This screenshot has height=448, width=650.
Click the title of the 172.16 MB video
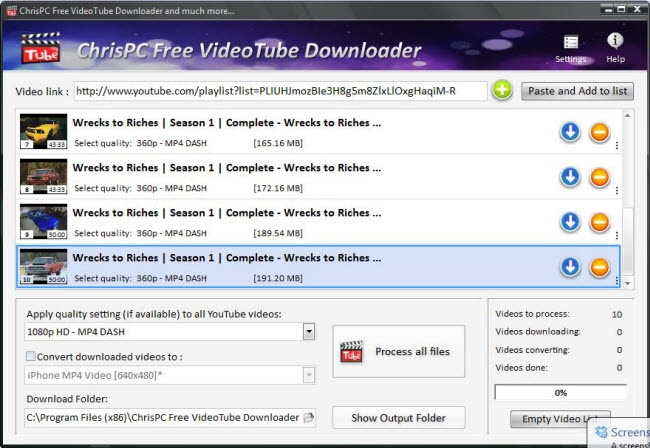(226, 168)
